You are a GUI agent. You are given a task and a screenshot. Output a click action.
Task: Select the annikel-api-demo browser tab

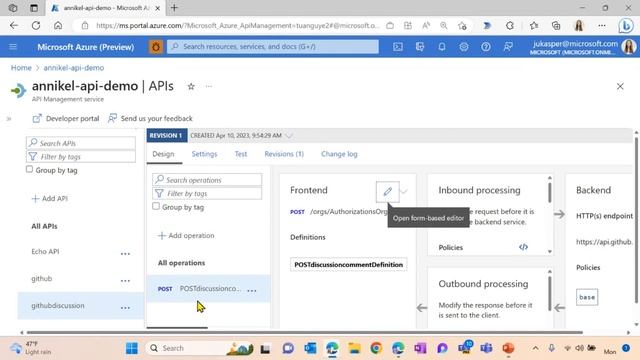105,8
